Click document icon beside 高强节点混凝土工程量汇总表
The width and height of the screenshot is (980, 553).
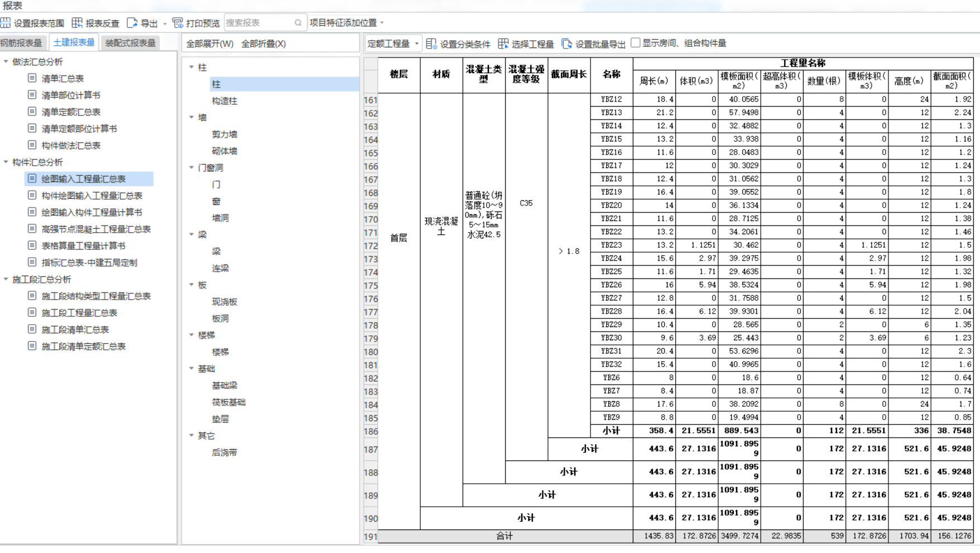32,229
